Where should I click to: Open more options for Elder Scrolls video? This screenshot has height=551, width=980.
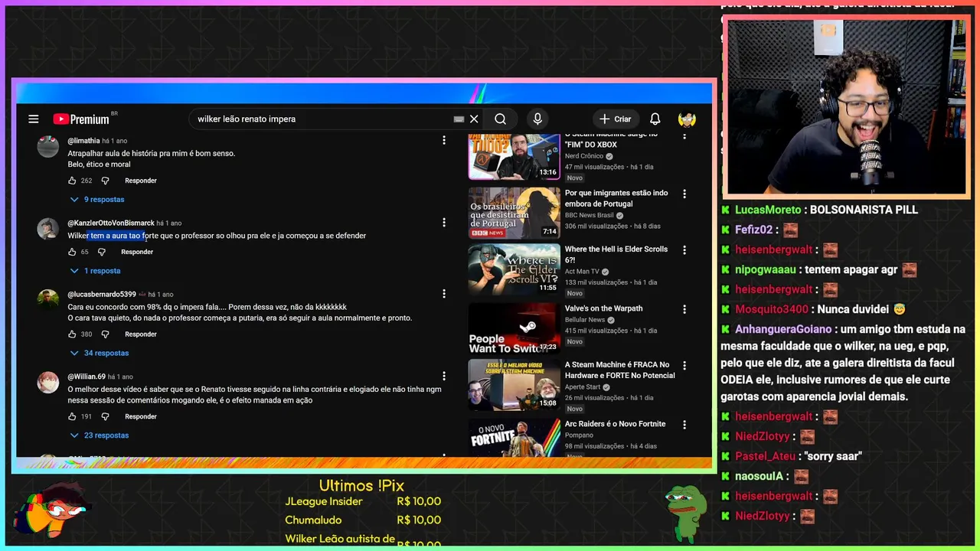coord(684,250)
